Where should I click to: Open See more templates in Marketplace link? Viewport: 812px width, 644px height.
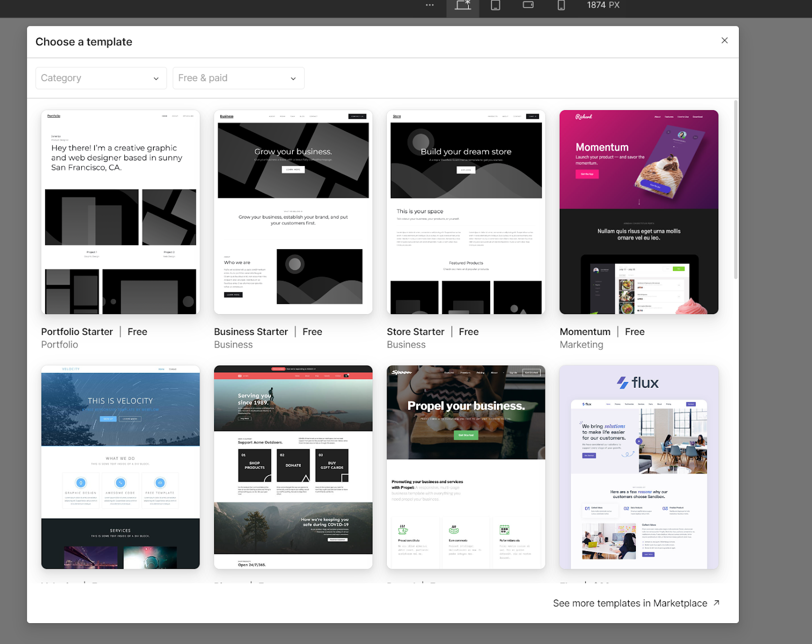tap(636, 603)
